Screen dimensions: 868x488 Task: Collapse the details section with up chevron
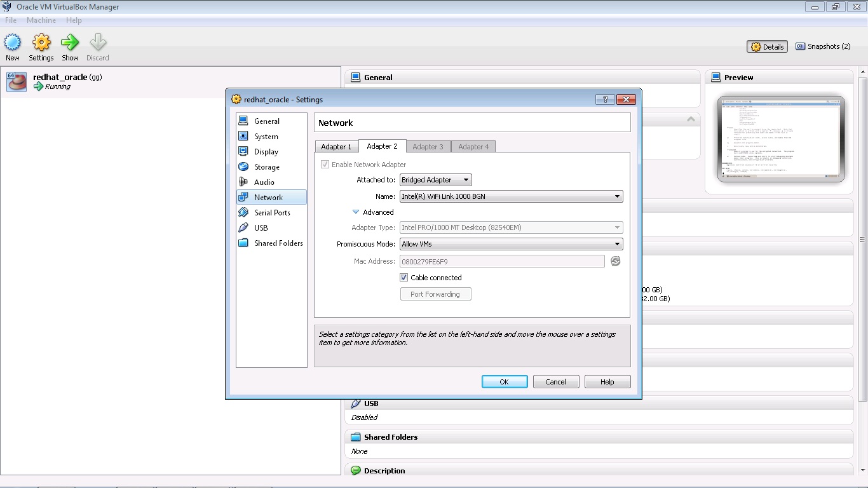click(x=691, y=119)
